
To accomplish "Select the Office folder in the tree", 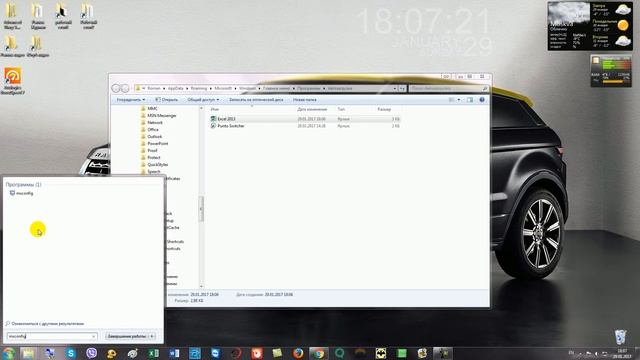I will pyautogui.click(x=153, y=129).
